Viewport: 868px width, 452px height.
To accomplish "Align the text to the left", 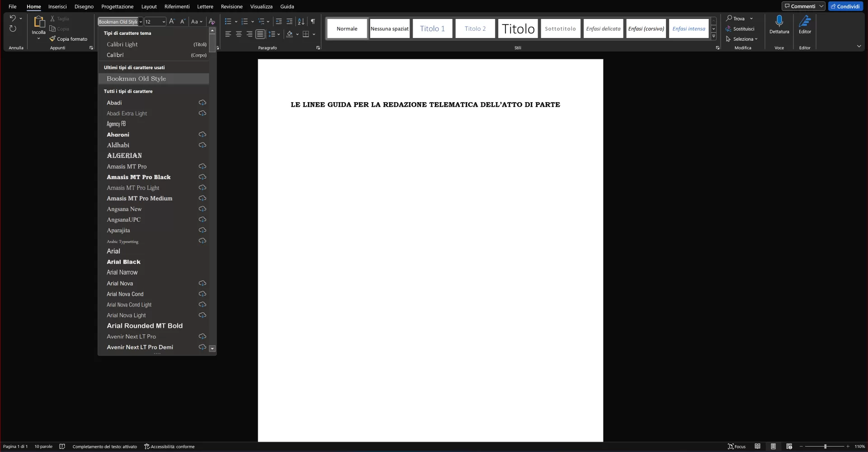I will (228, 34).
